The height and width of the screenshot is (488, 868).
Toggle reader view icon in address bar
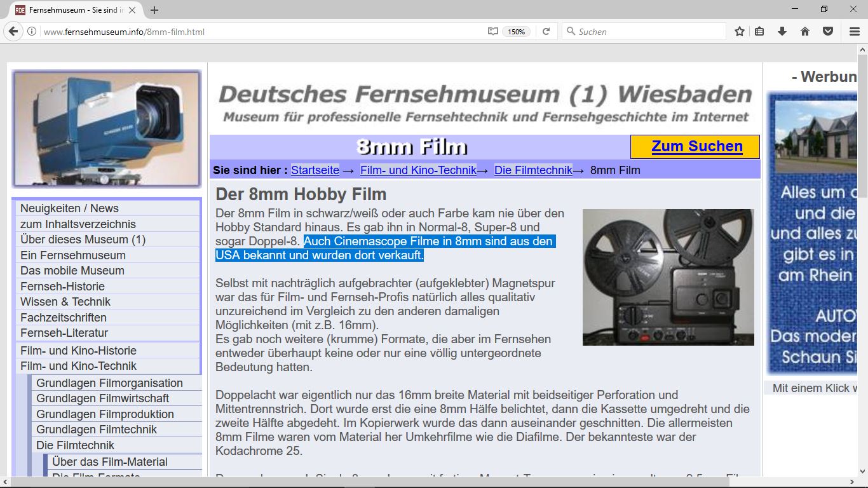click(x=492, y=31)
